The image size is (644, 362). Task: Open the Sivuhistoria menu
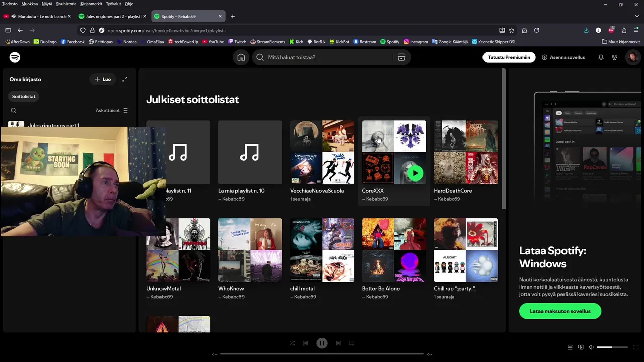[66, 4]
